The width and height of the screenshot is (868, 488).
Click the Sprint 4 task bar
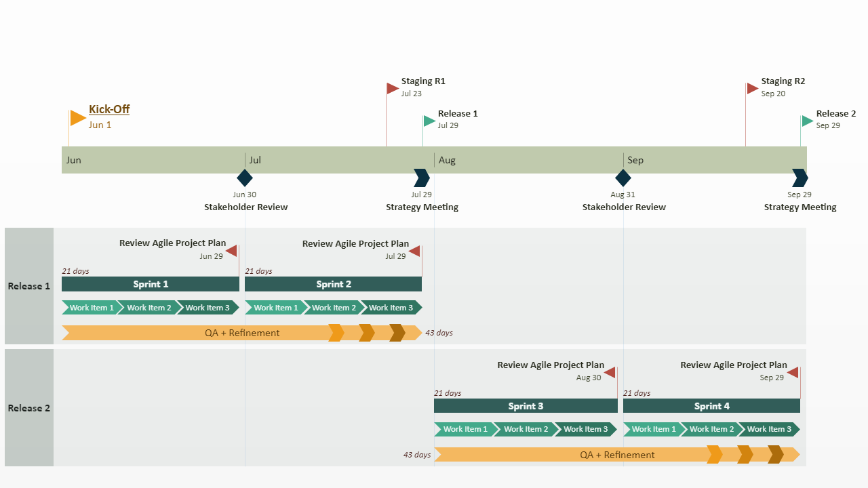(x=711, y=406)
